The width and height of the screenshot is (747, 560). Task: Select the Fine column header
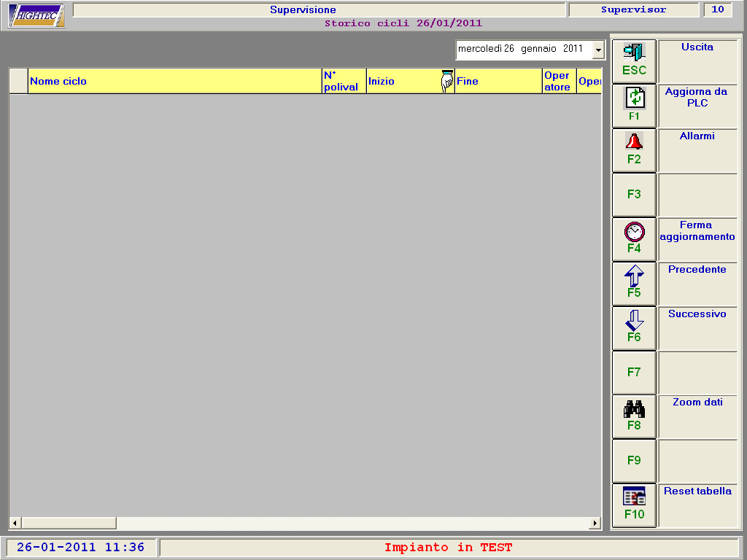498,81
